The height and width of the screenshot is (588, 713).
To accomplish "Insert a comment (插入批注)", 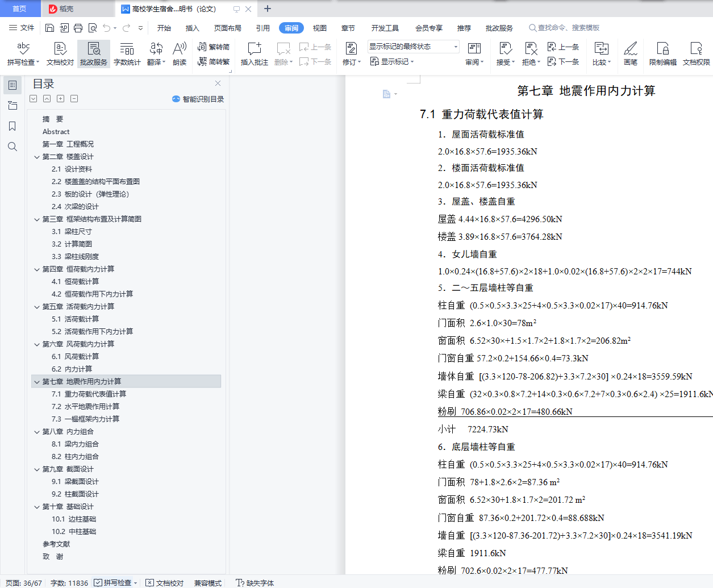I will coord(255,54).
